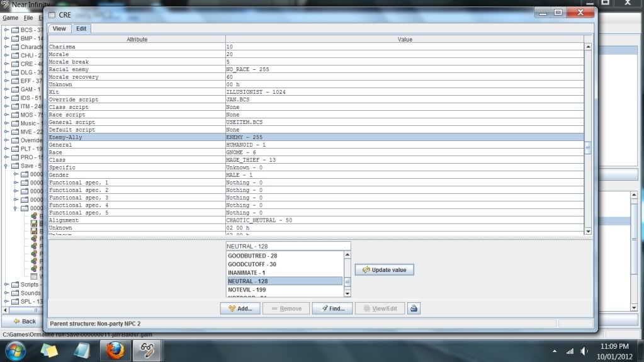Screen dimensions: 644x362
Task: Collapse the Save folder in the tree
Action: tap(7, 166)
